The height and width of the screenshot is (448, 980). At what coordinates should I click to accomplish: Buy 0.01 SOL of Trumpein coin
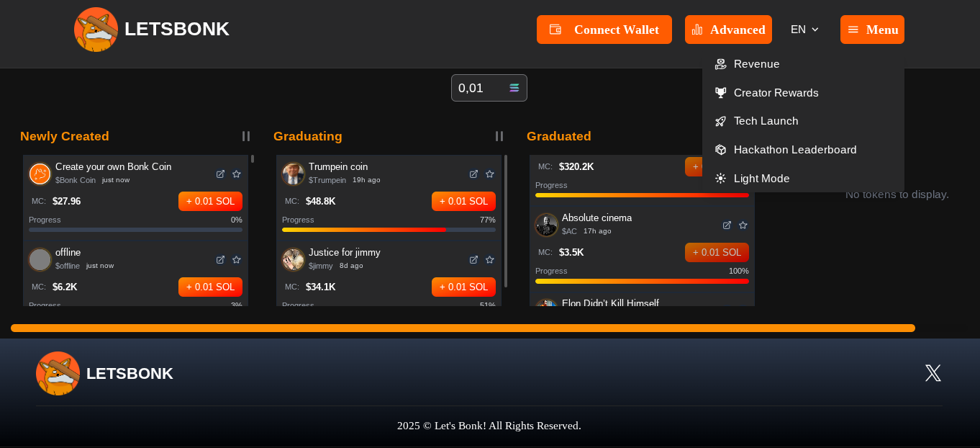[x=463, y=201]
